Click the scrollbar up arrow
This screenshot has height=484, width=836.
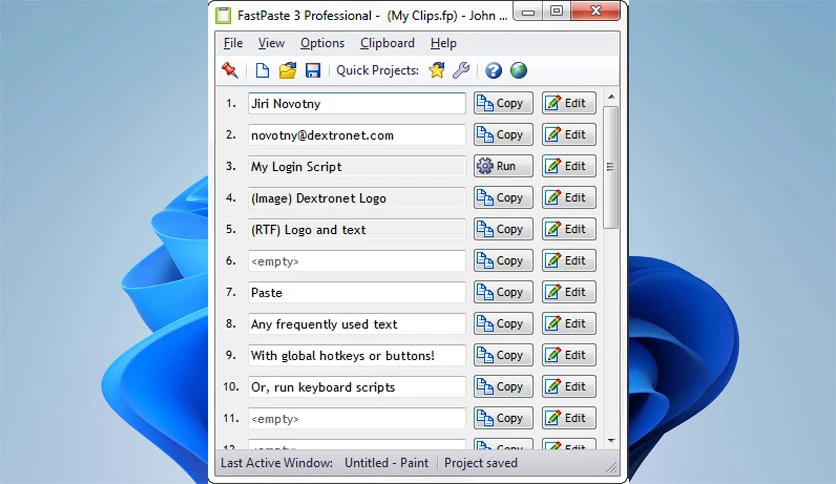point(611,97)
